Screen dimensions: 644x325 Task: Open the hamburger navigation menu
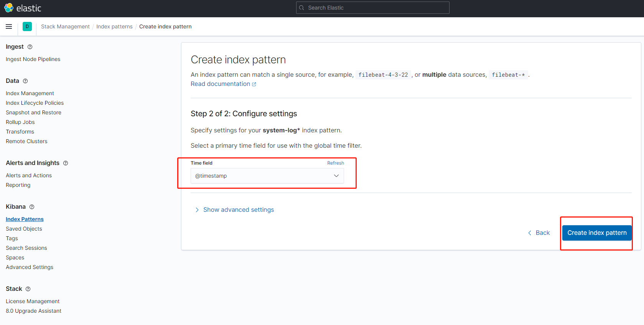click(9, 26)
